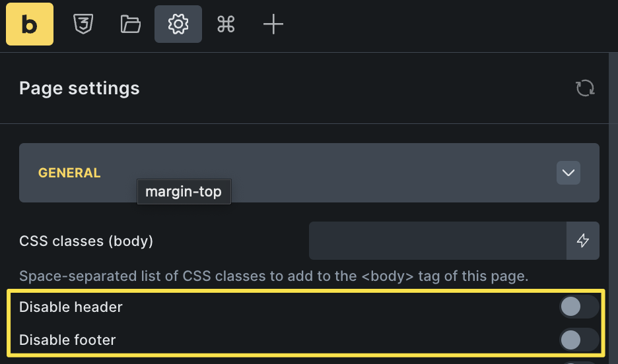Focus the CSS classes (body) input field
This screenshot has height=364, width=618.
(x=438, y=241)
